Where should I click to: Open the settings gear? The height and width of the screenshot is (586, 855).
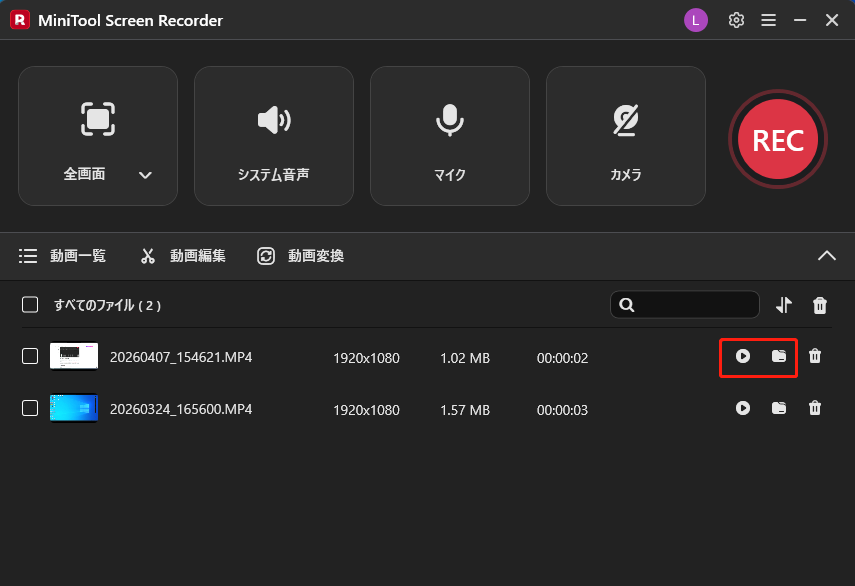tap(736, 19)
